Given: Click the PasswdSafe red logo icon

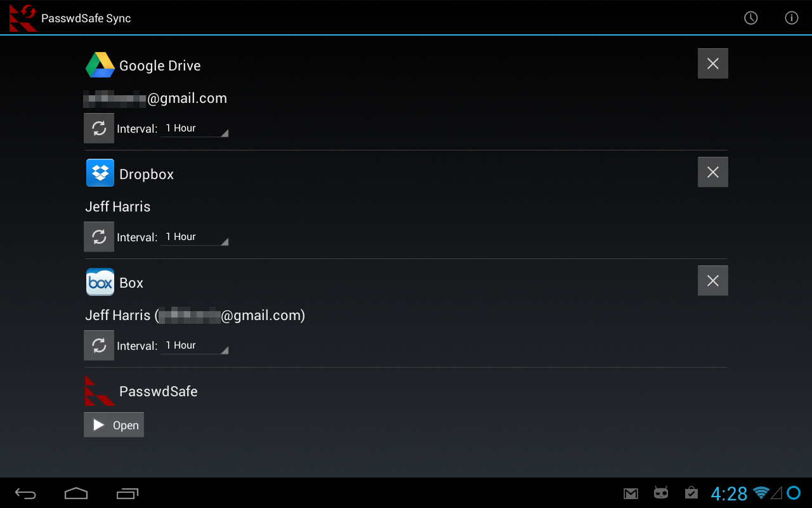Looking at the screenshot, I should coord(100,391).
